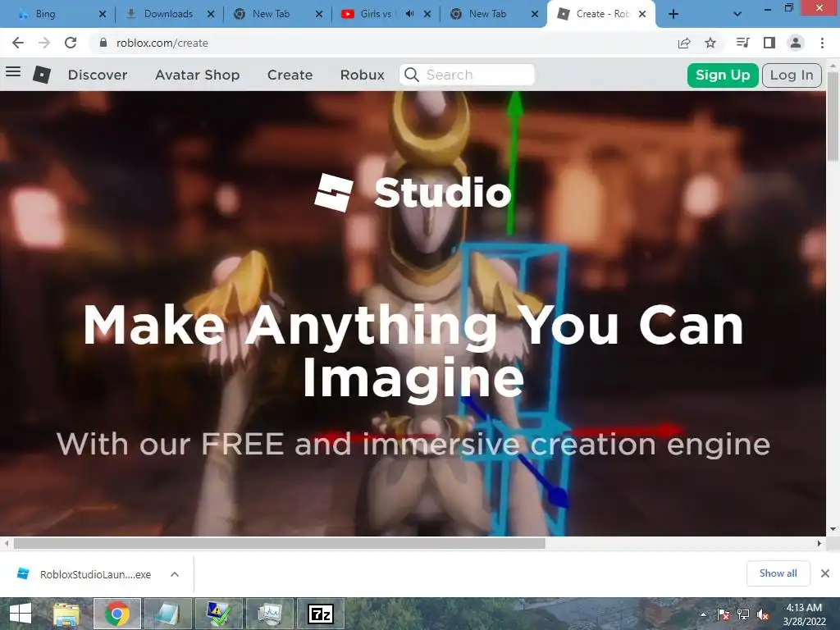
Task: Open the Roblox hamburger menu
Action: click(x=13, y=71)
